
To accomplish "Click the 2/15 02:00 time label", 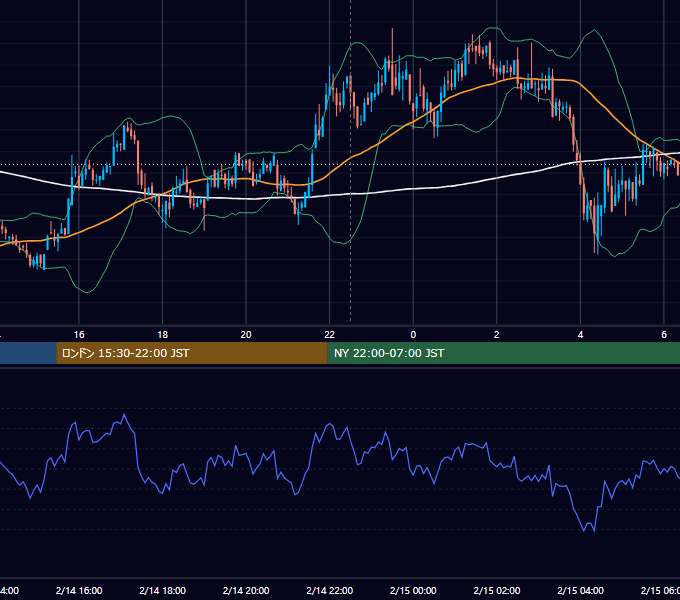I will [x=497, y=590].
